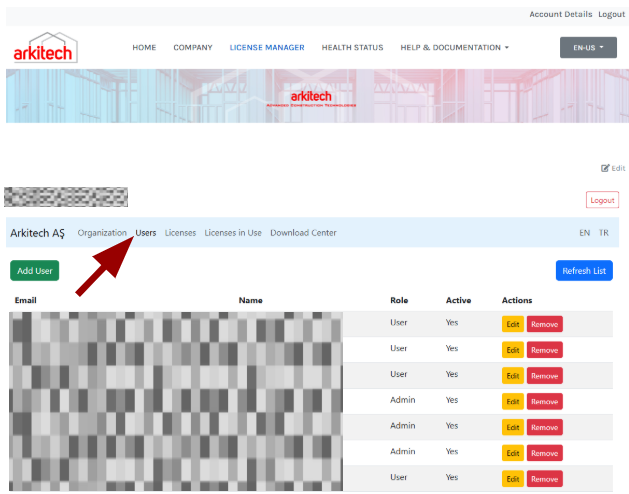
Task: Click 'Yes' active cell in last row
Action: pos(452,477)
